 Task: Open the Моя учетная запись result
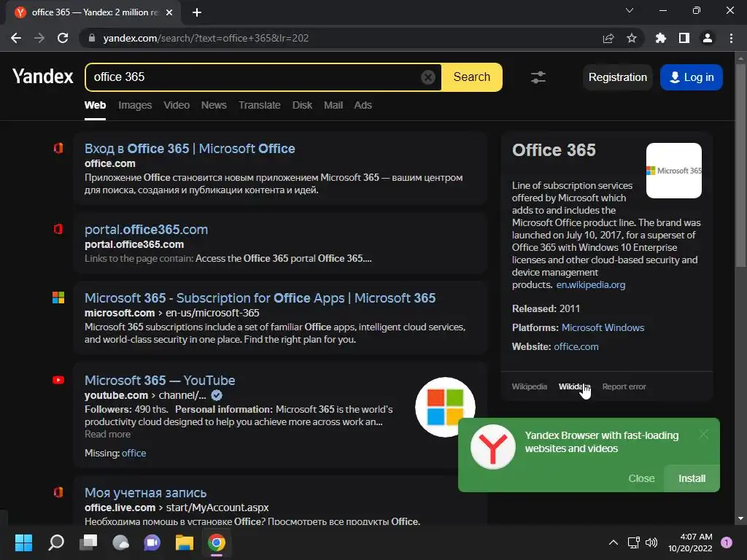tap(145, 493)
